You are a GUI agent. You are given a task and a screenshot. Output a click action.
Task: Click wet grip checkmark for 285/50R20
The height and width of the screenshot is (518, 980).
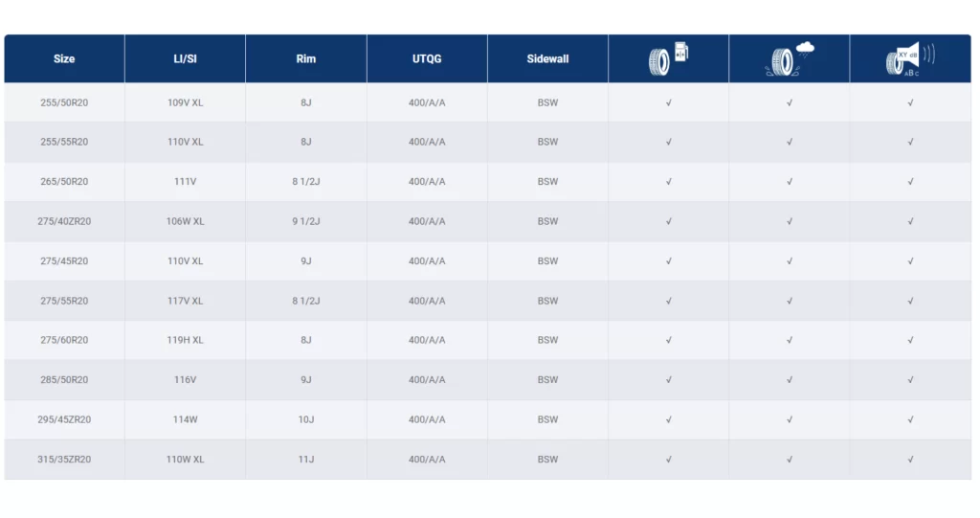[790, 380]
